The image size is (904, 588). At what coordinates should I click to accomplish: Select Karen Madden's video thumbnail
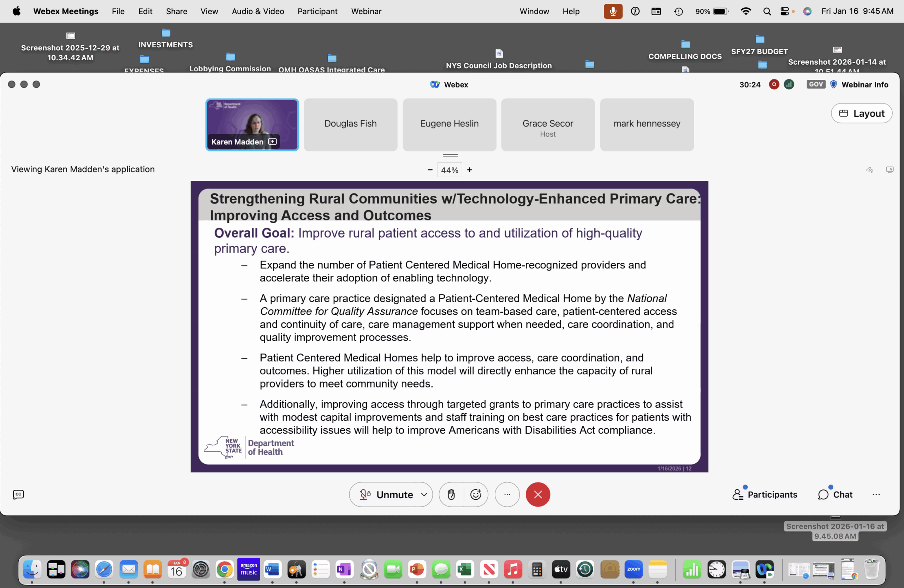pos(252,125)
